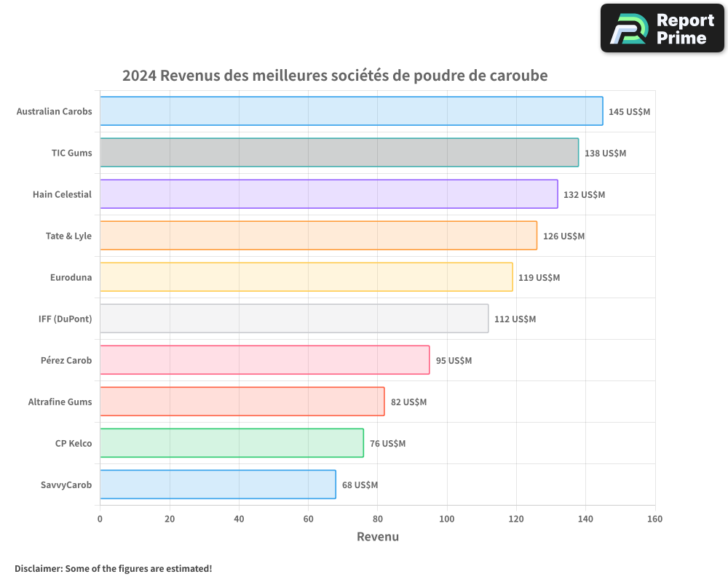
Task: Select the chart title about poudre de caroube
Action: (335, 76)
